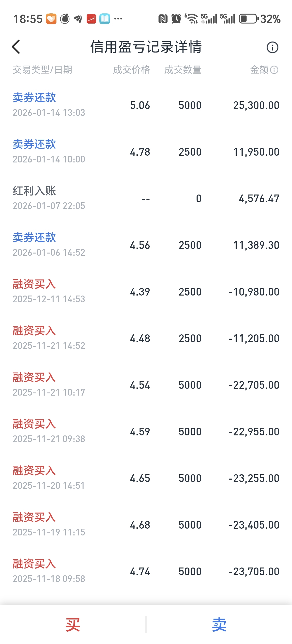This screenshot has width=292, height=644.
Task: Tap the info icon next to 金额 header
Action: click(x=274, y=70)
